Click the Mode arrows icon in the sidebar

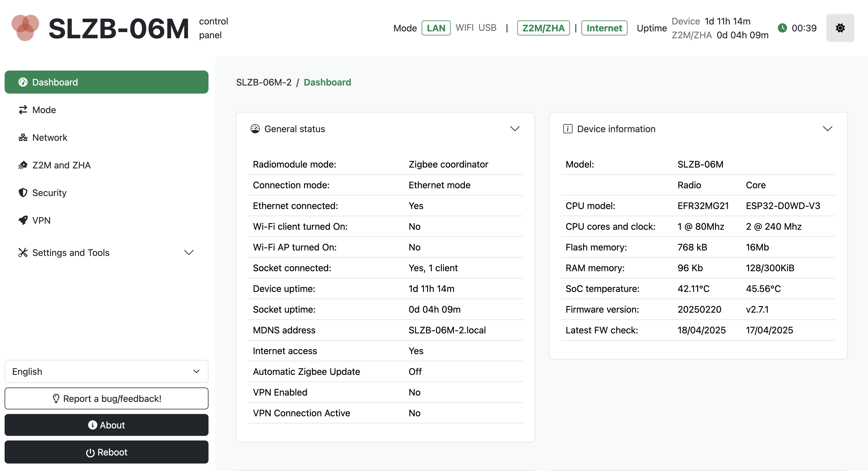pos(23,110)
